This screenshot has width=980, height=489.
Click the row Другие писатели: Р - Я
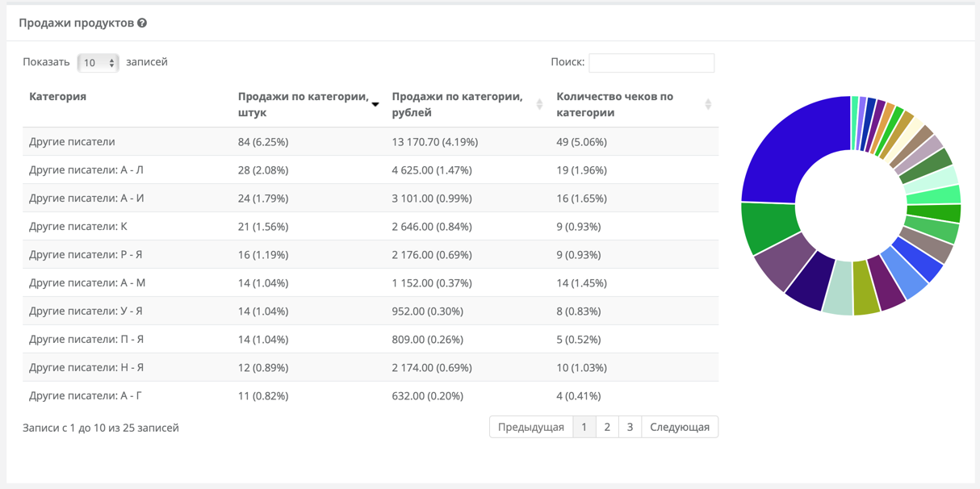(371, 254)
